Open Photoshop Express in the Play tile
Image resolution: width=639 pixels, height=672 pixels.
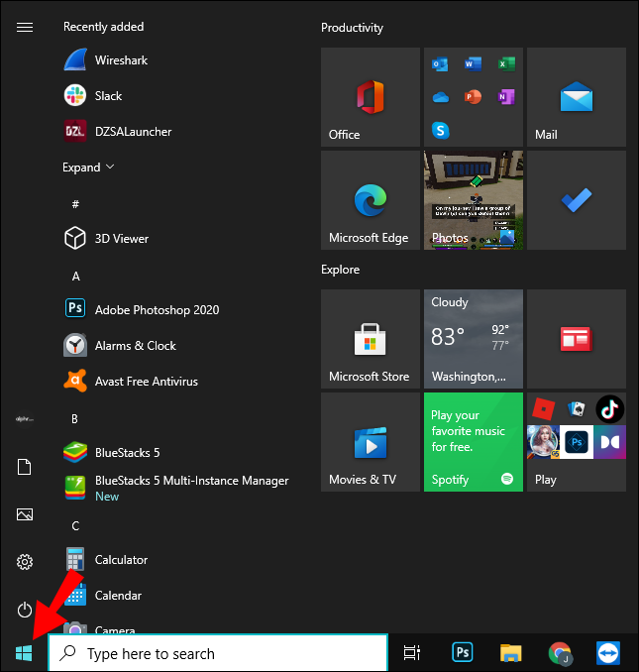point(577,442)
